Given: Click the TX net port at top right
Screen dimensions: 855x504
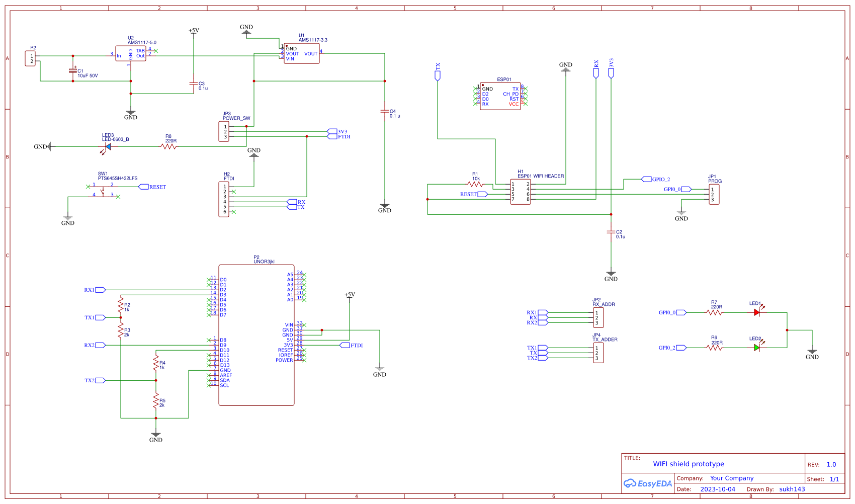Looking at the screenshot, I should (x=438, y=73).
